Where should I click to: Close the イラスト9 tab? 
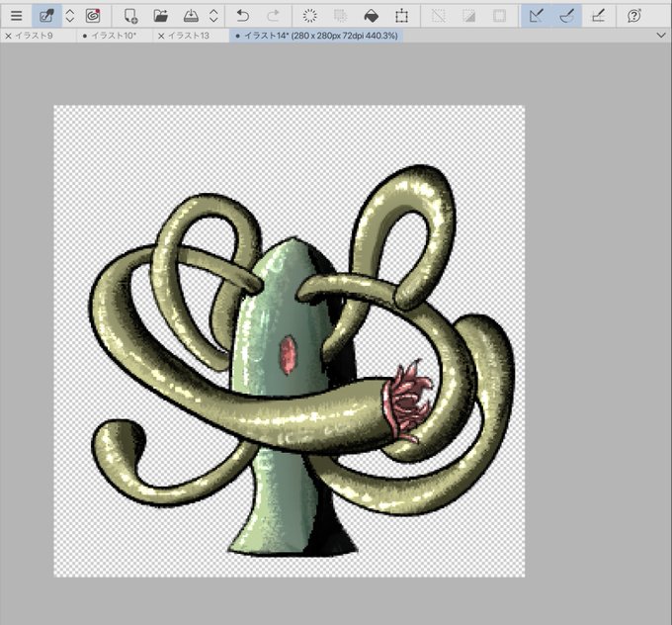point(8,36)
